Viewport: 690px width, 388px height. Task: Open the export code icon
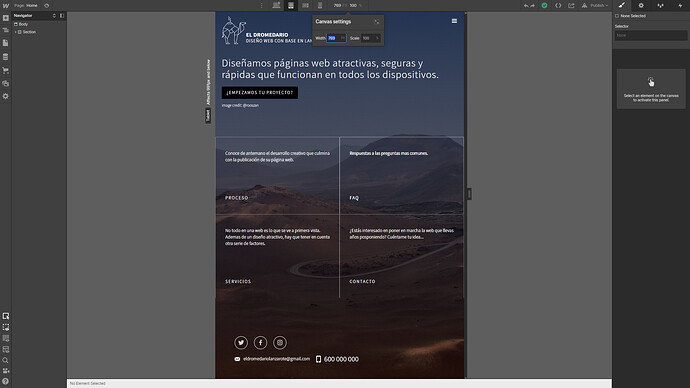(558, 5)
